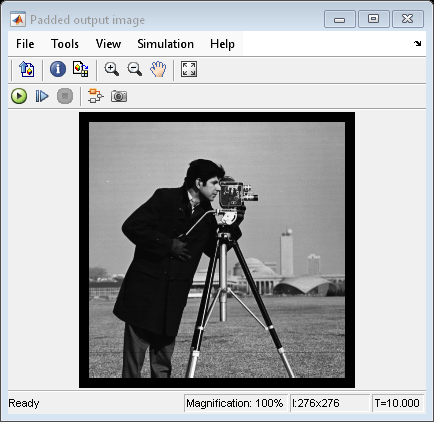Click the Export to Image Tool icon
The height and width of the screenshot is (422, 434).
[26, 69]
